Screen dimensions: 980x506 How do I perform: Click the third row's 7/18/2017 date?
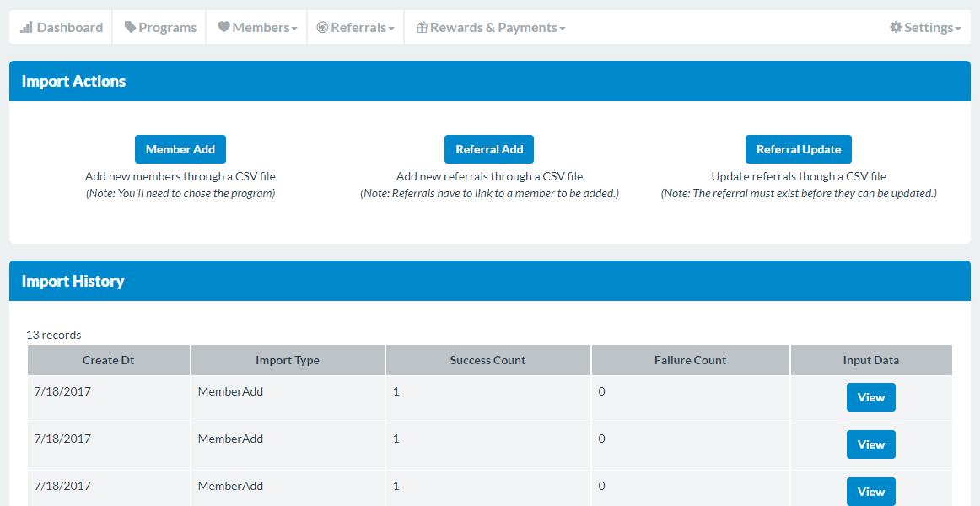[62, 486]
